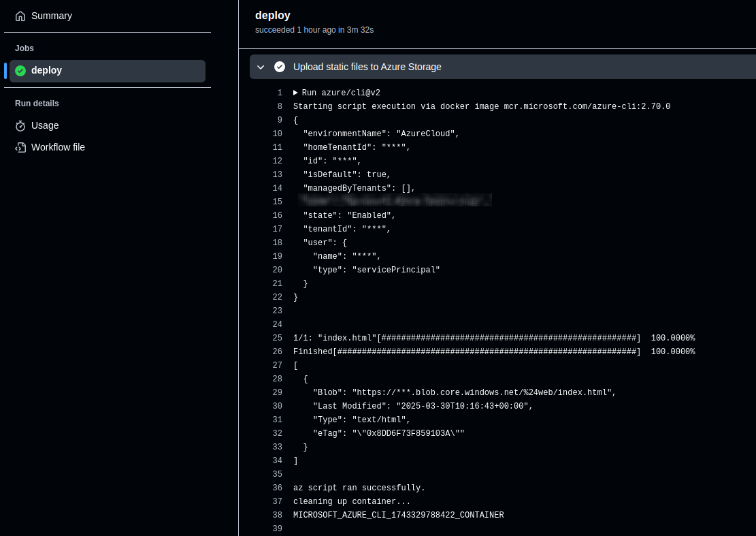Click the green check icon beside deploy job
756x536 pixels.
point(20,71)
